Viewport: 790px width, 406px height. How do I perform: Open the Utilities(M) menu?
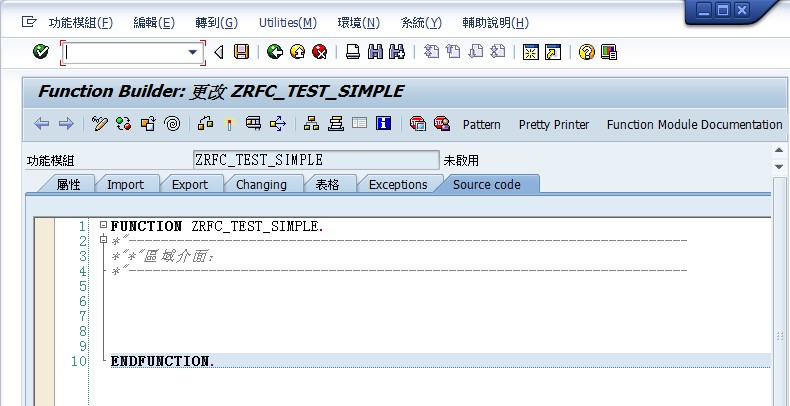point(288,23)
